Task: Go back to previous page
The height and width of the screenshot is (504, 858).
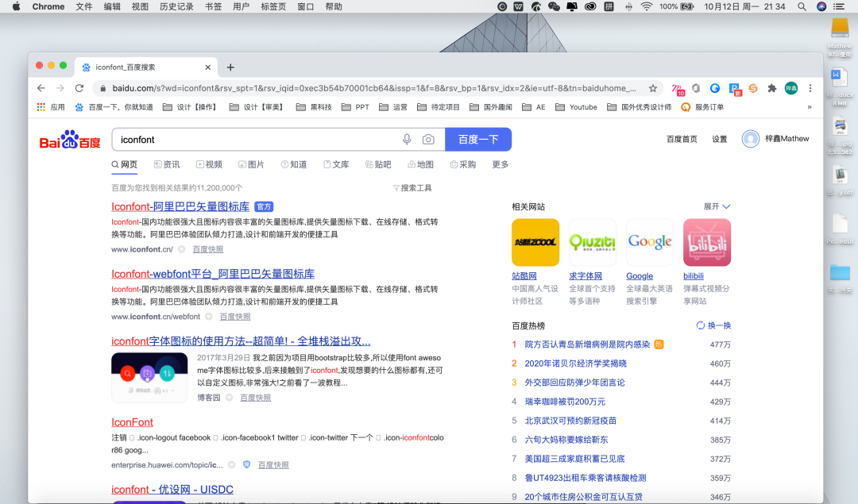Action: tap(41, 88)
